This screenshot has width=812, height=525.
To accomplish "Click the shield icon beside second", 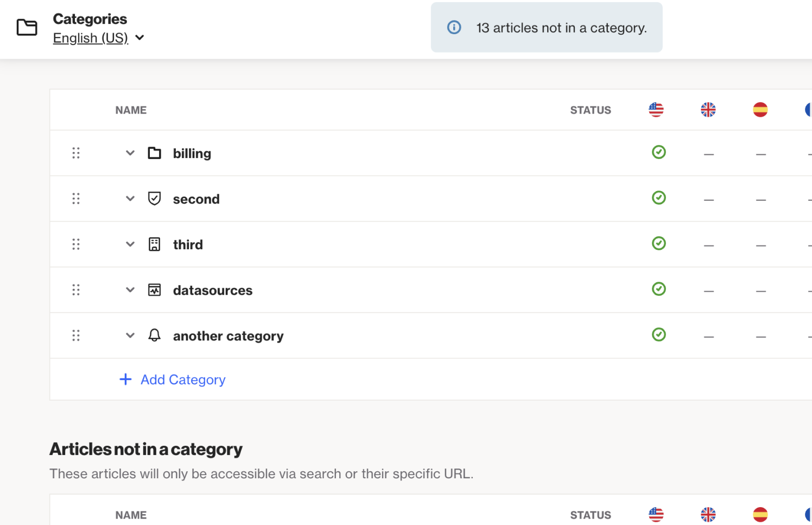I will tap(155, 199).
